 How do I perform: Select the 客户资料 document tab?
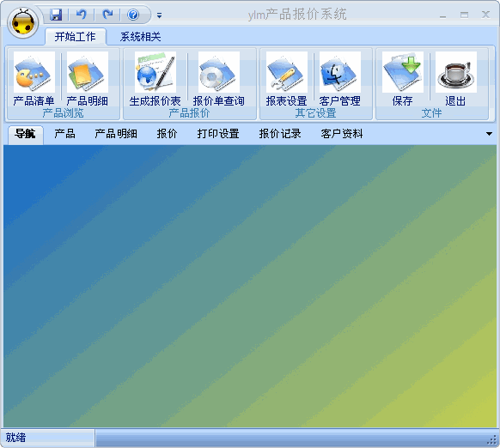coord(342,134)
